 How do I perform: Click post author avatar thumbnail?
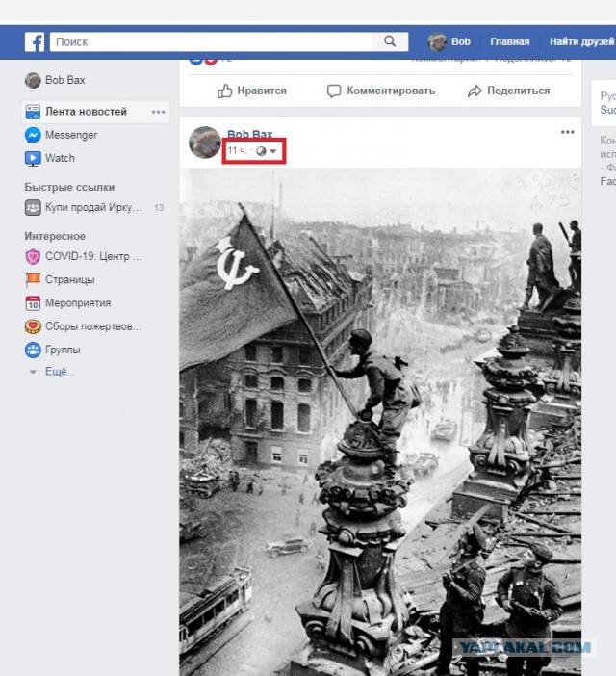coord(205,143)
